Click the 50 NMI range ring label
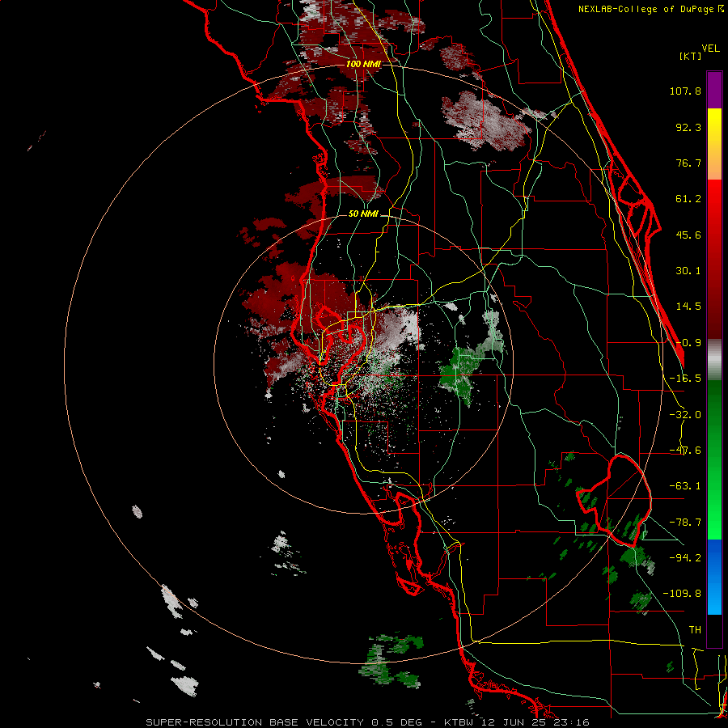The image size is (728, 728). [363, 214]
